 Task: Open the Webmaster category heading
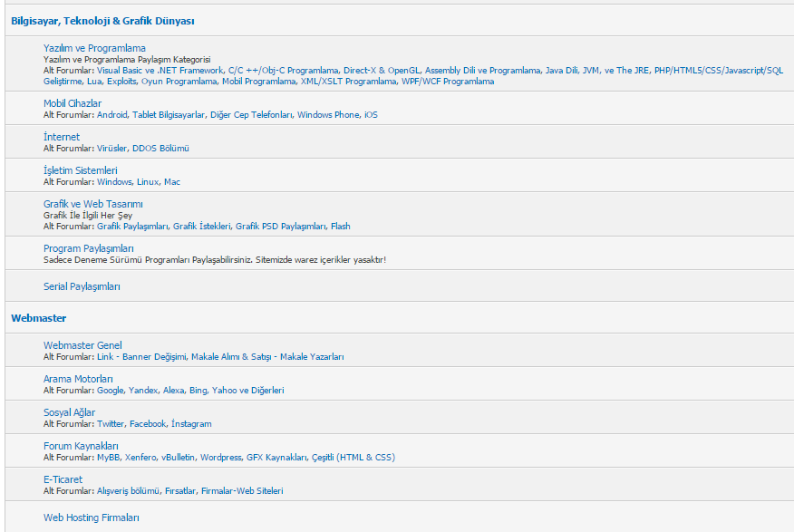coord(38,318)
